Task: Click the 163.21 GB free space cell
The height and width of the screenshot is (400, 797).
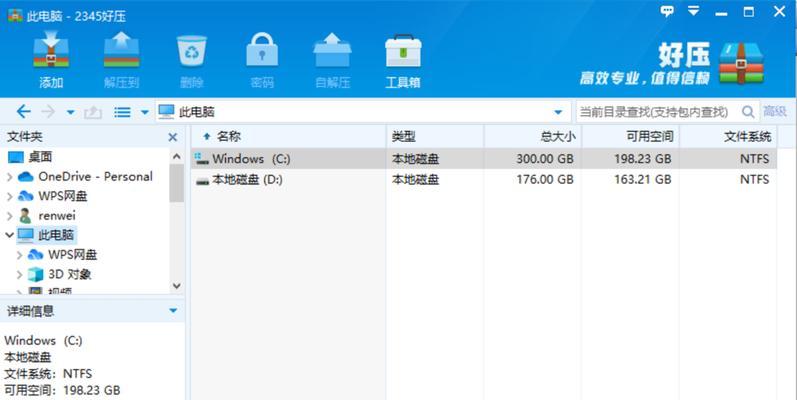Action: point(642,179)
